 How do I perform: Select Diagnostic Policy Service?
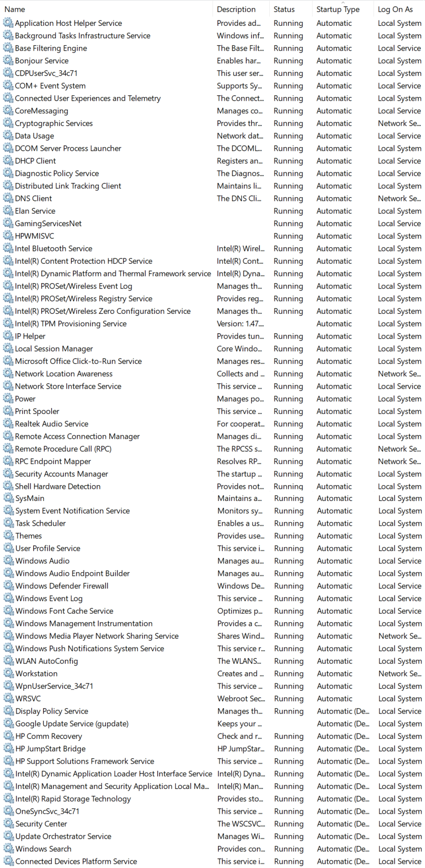coord(57,173)
